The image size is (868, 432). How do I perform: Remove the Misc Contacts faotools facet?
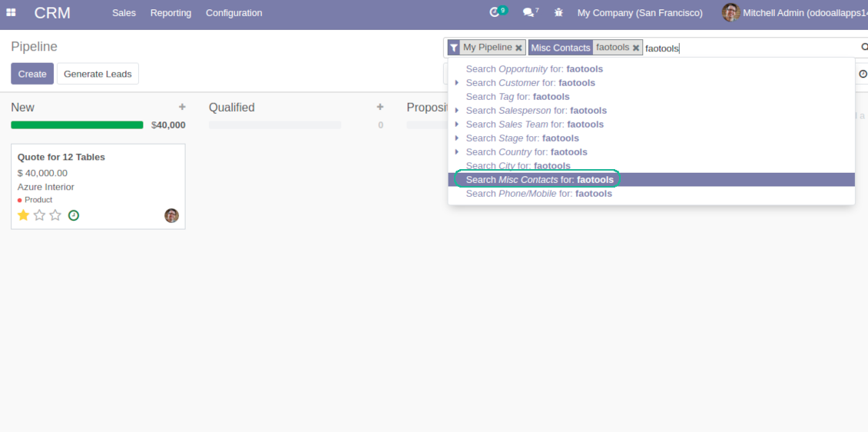[x=636, y=48]
